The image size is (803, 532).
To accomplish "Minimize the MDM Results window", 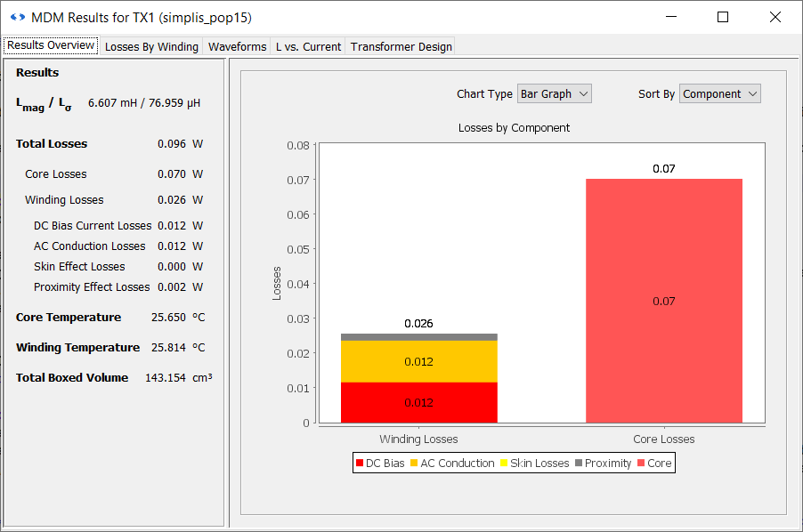I will (672, 17).
